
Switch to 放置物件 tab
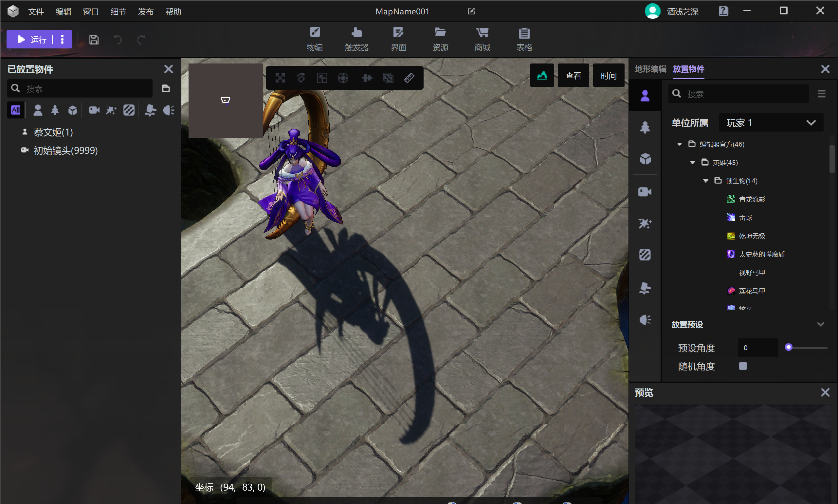pyautogui.click(x=688, y=69)
